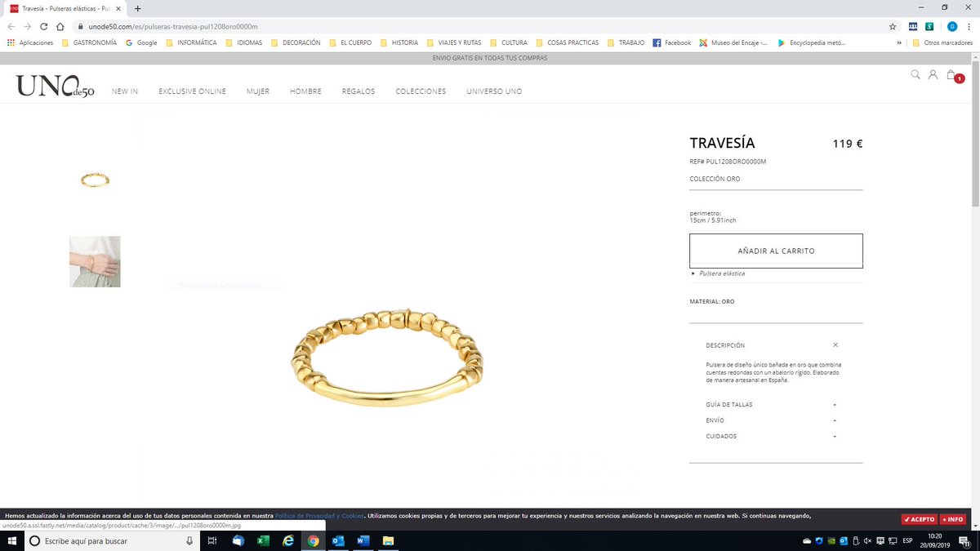Screen dimensions: 980x551
Task: Select the model wearing bracelet thumbnail
Action: (x=95, y=261)
